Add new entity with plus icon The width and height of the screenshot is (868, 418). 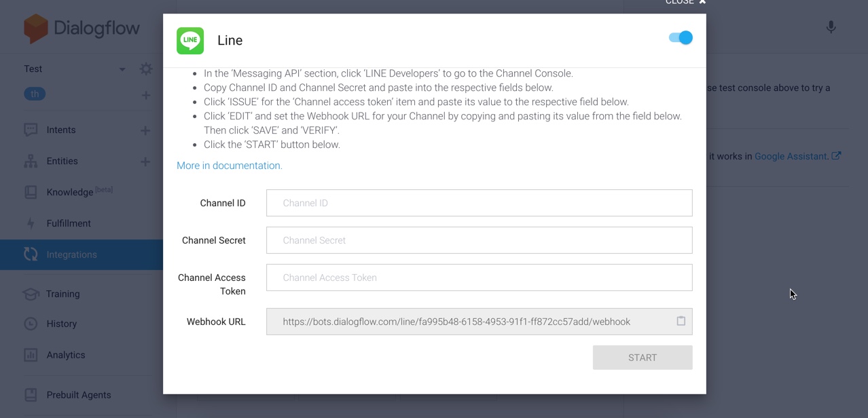pyautogui.click(x=145, y=161)
